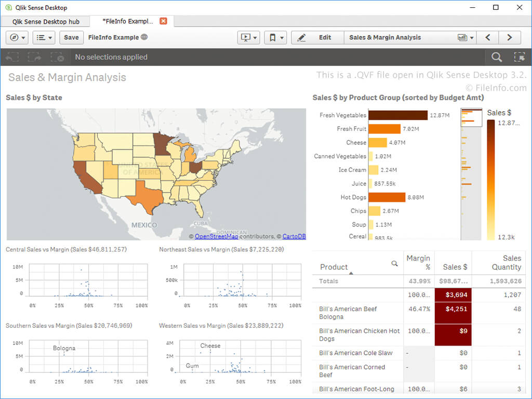Click the No selections applied text
Viewport: 532px width, 399px height.
(111, 57)
